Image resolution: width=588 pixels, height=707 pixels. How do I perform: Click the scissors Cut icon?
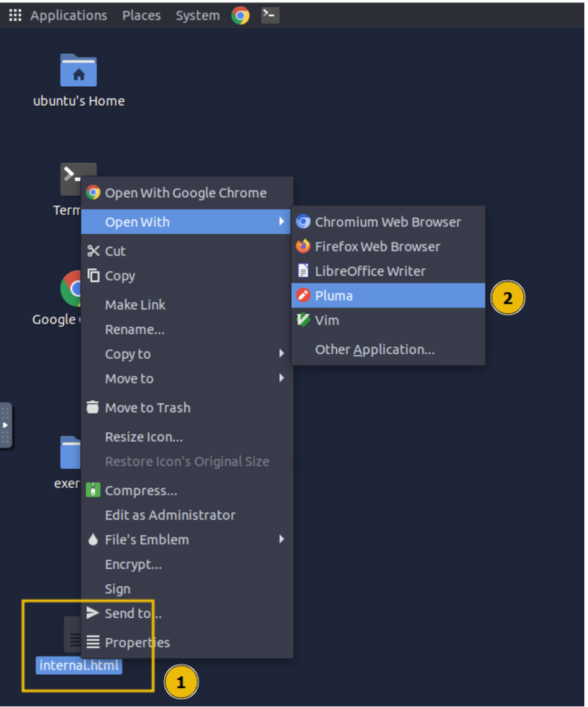[93, 251]
